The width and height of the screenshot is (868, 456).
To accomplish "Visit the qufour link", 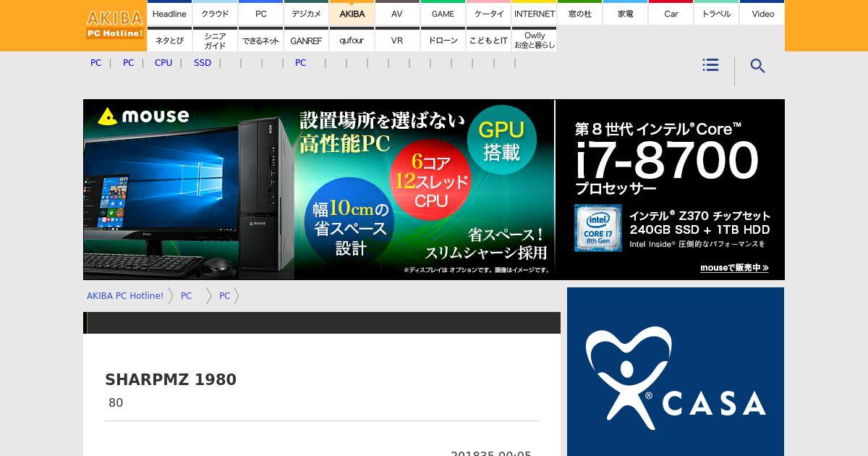I will [352, 41].
